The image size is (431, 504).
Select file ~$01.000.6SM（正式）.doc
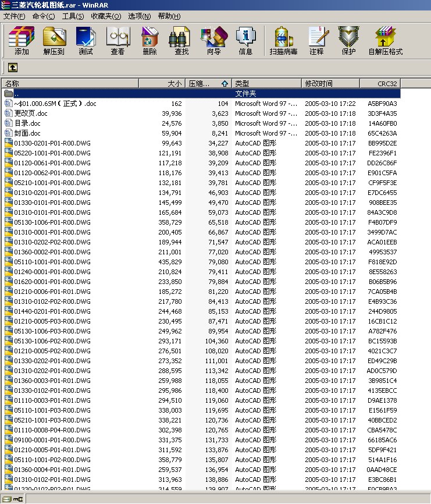[x=55, y=104]
